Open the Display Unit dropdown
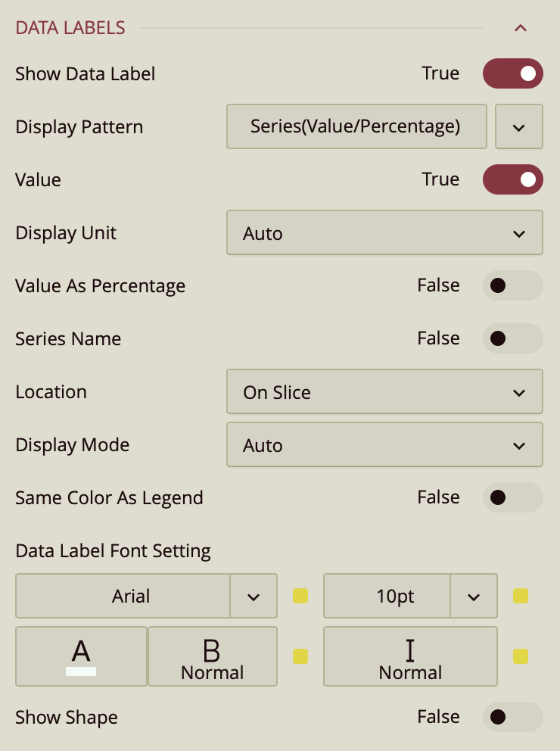560x751 pixels. pos(384,233)
